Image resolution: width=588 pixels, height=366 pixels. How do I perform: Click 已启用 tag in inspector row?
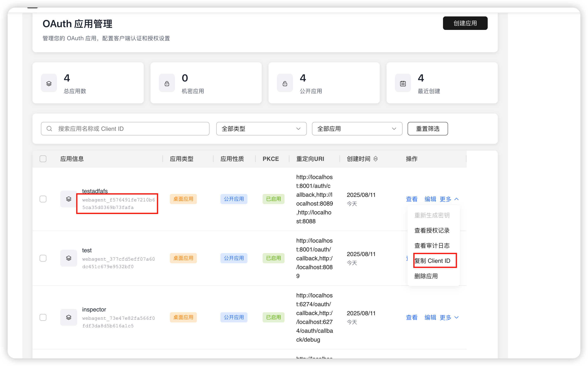(273, 317)
